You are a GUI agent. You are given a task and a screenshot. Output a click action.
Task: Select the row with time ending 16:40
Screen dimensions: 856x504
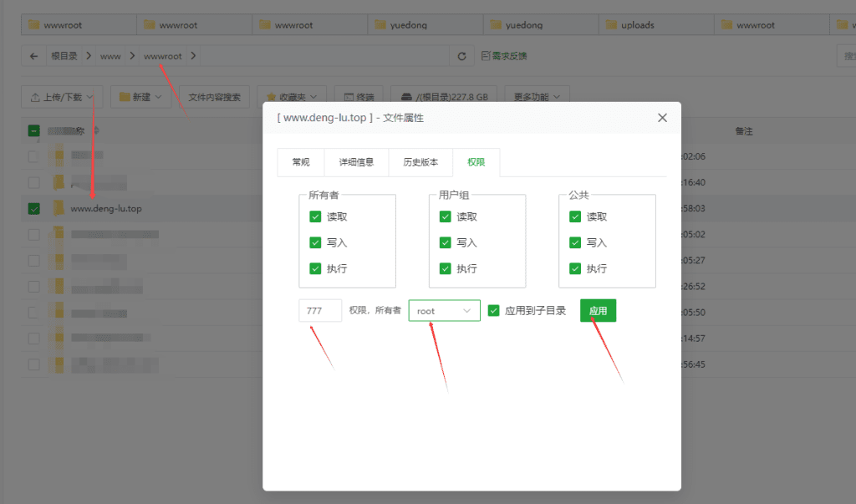click(x=33, y=182)
